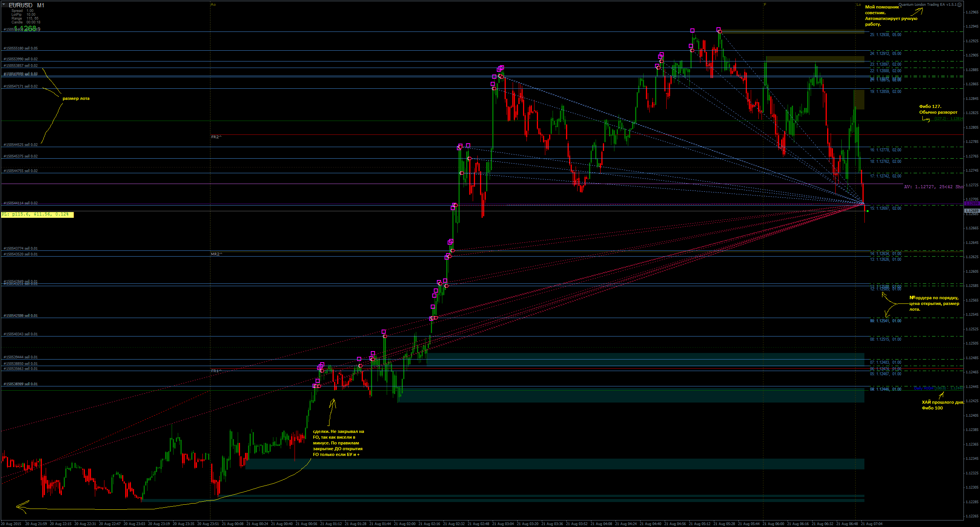This screenshot has height=527, width=980.
Task: Click the 20 Aug 23:03 time axis label
Action: point(134,524)
